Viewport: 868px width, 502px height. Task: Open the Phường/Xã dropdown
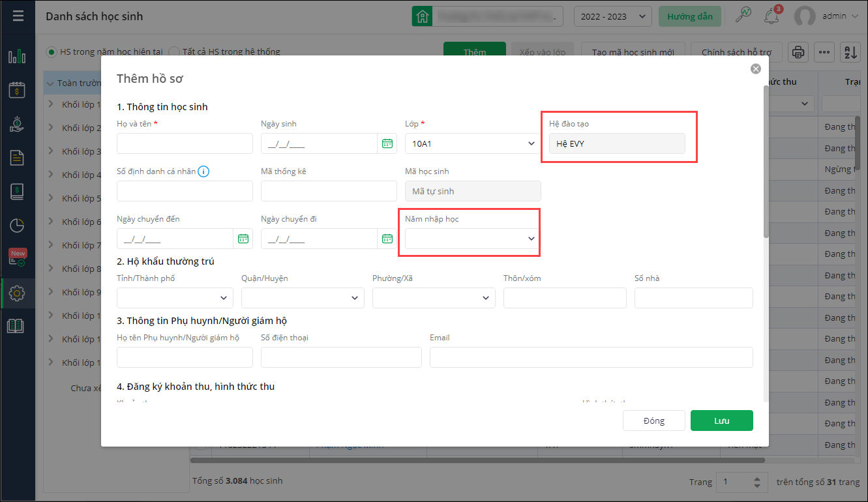434,297
